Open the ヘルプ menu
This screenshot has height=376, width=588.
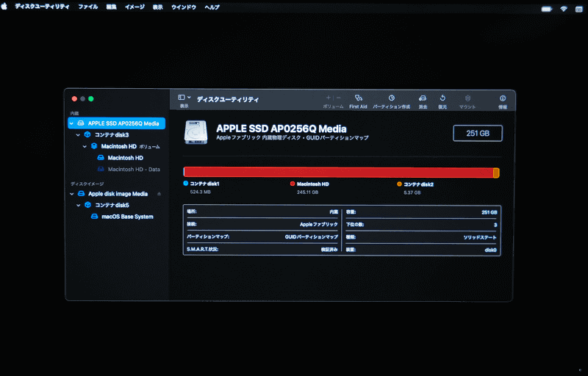[x=212, y=7]
